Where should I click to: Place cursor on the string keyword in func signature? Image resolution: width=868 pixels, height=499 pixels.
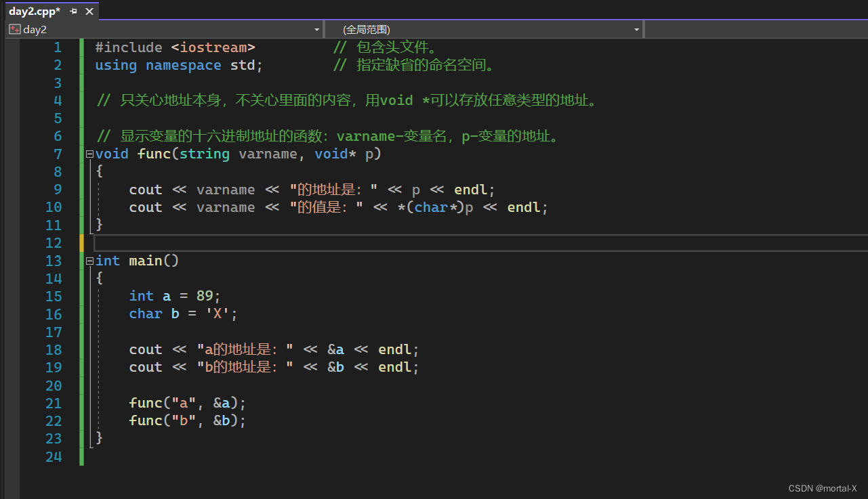204,154
